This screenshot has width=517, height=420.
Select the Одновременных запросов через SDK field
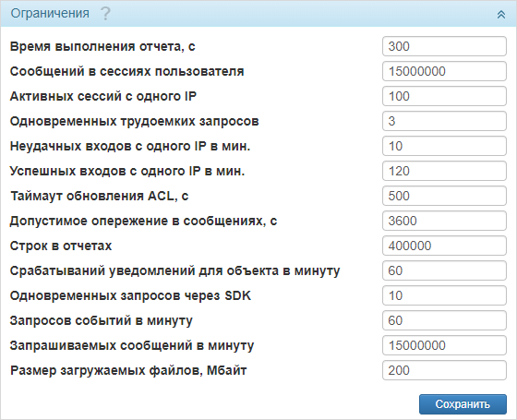[444, 295]
